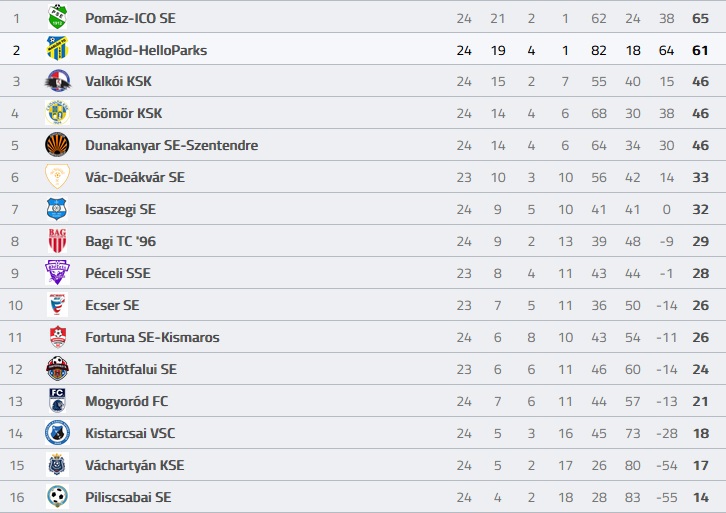The height and width of the screenshot is (513, 726).
Task: Go to the Isaszegi SE team page
Action: coord(120,209)
